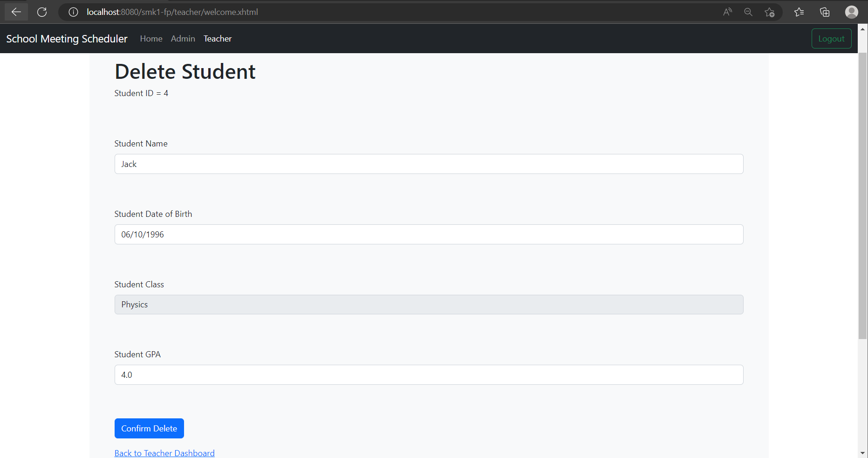
Task: Select the Home menu item
Action: (x=151, y=39)
